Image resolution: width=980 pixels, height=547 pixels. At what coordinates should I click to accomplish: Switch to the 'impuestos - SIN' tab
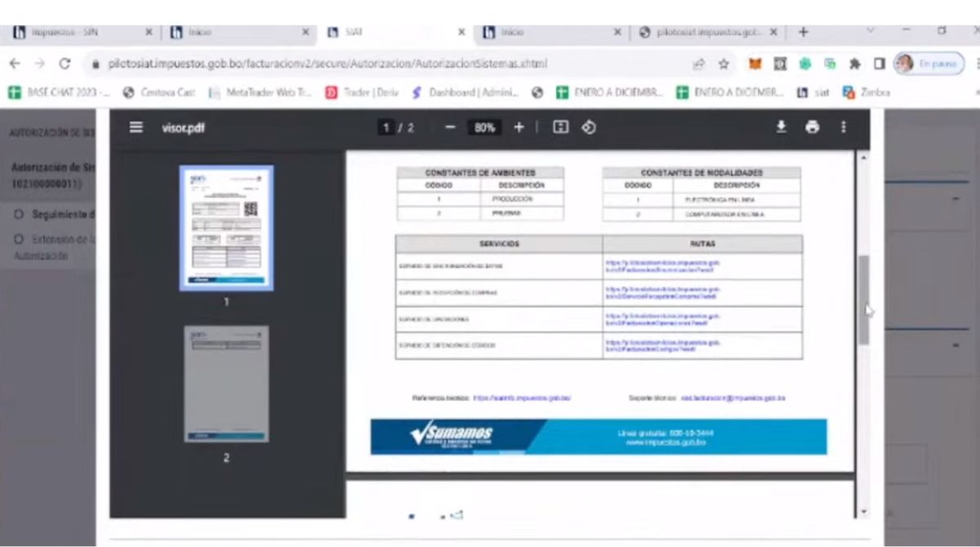tap(65, 33)
